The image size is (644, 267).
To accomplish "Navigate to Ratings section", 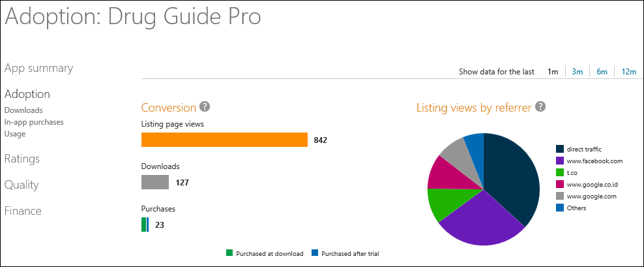I will (x=22, y=159).
